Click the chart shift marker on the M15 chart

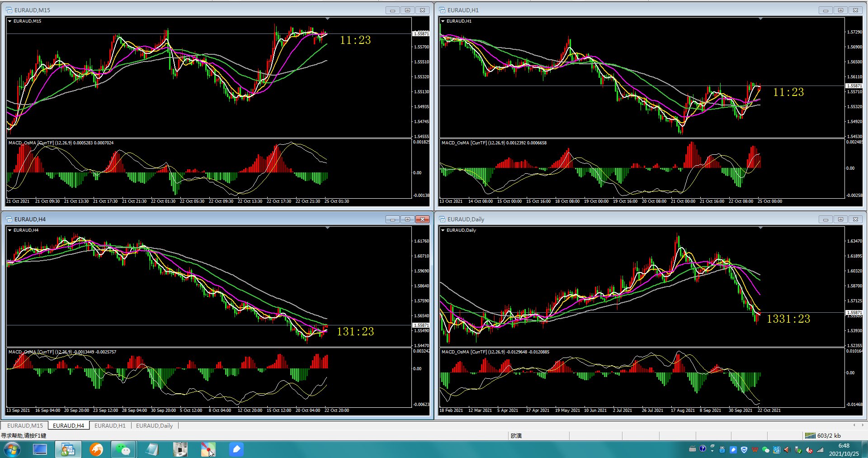pyautogui.click(x=327, y=19)
